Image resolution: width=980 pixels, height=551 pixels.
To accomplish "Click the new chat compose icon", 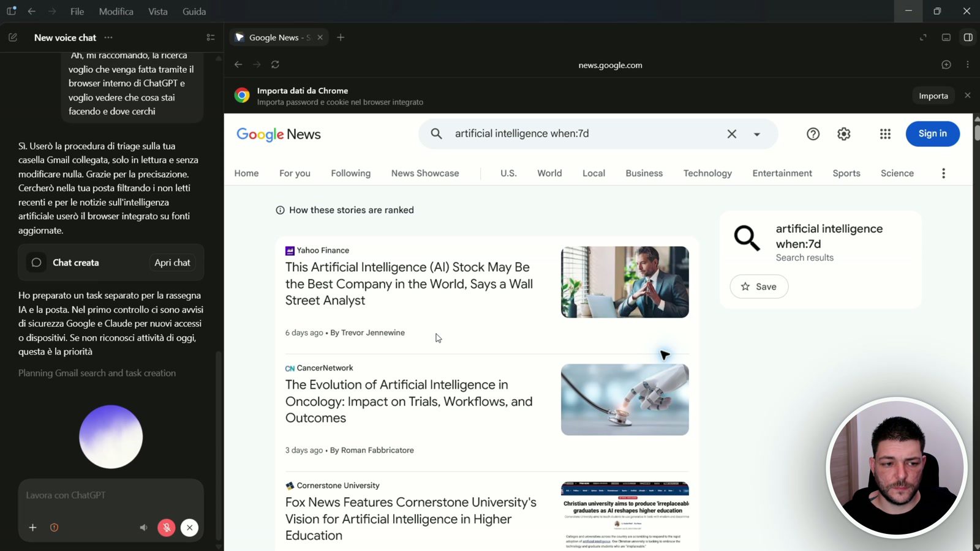I will (x=13, y=37).
